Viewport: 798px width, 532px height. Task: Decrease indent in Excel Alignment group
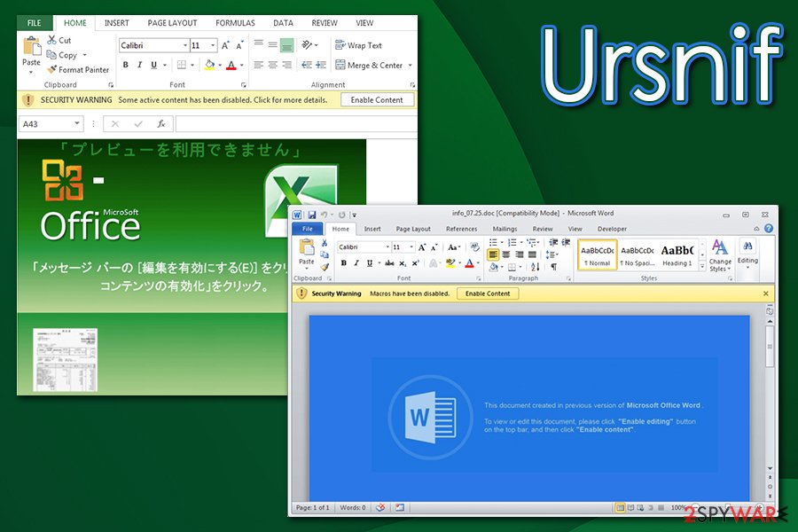click(x=307, y=65)
